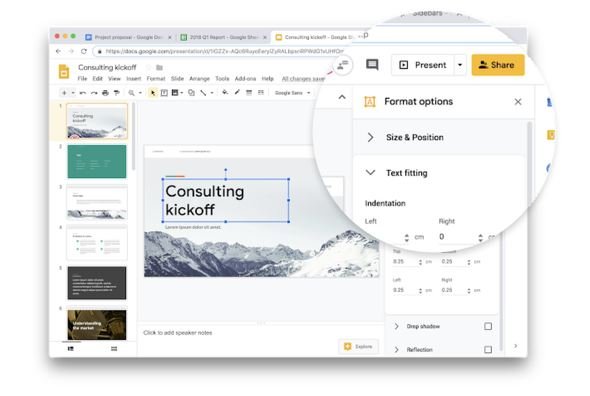Open the border dash style icon
Viewport: 590px width, 396px height.
click(x=261, y=92)
